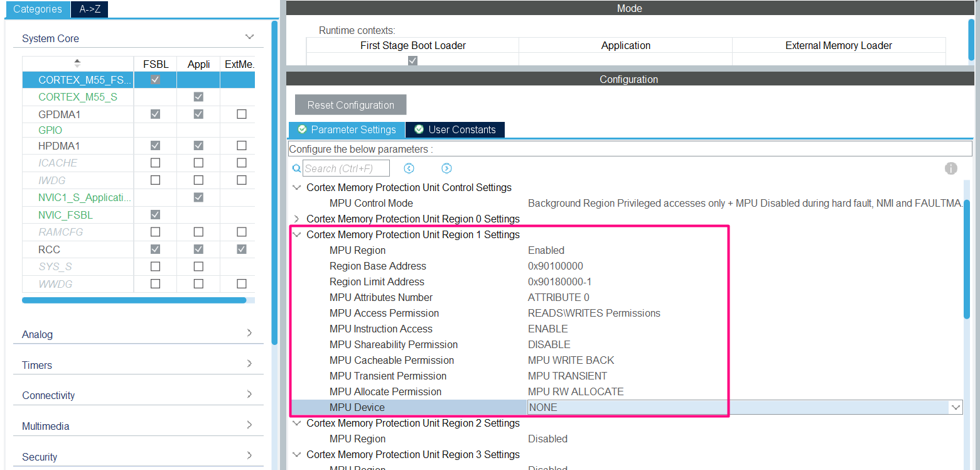Image resolution: width=980 pixels, height=470 pixels.
Task: Click the search magnifier icon in Parameter Settings
Action: [296, 168]
